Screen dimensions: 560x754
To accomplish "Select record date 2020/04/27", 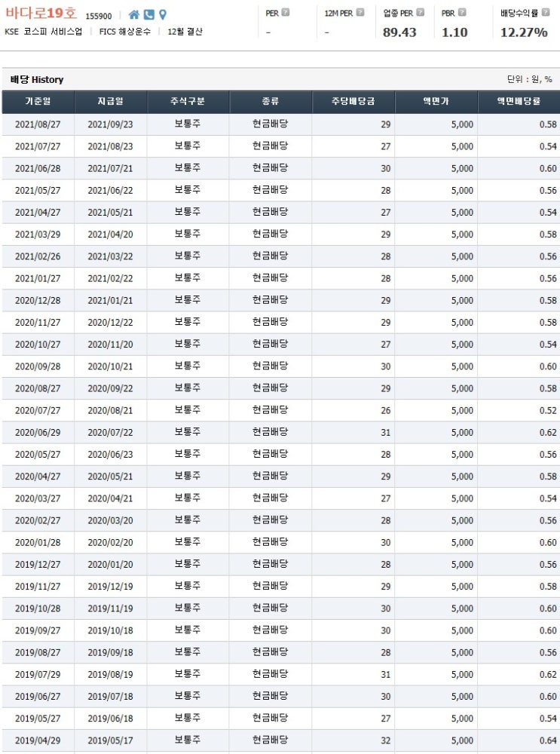I will point(38,477).
